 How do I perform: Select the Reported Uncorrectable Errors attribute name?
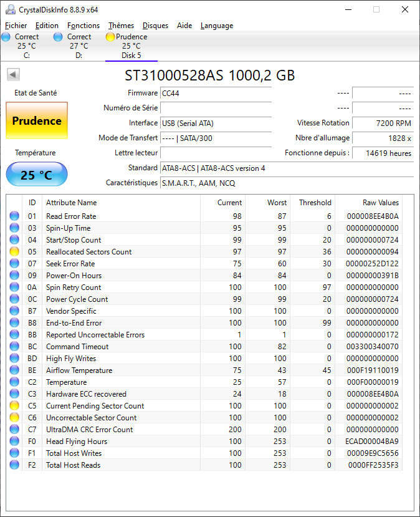(x=95, y=335)
